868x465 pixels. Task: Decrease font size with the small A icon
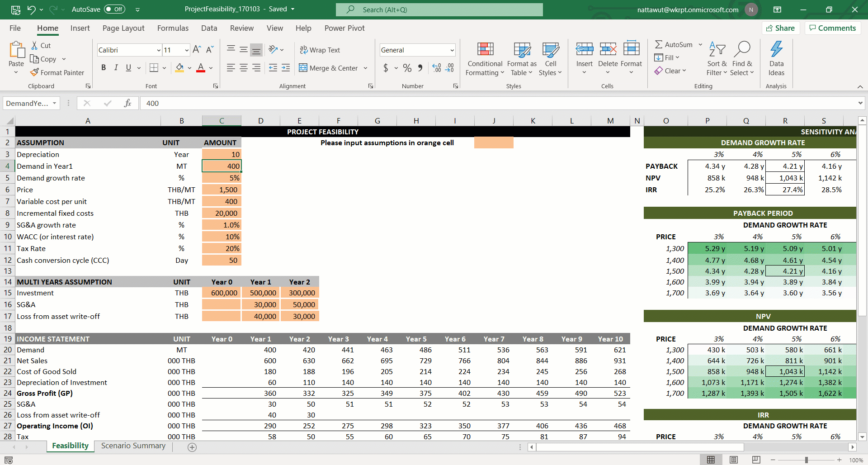click(210, 50)
